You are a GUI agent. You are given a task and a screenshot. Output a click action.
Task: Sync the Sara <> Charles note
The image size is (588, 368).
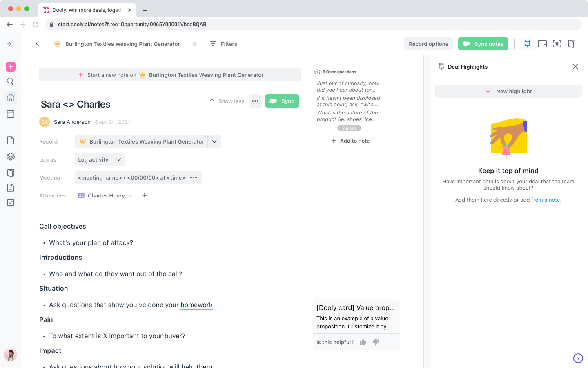pyautogui.click(x=282, y=101)
